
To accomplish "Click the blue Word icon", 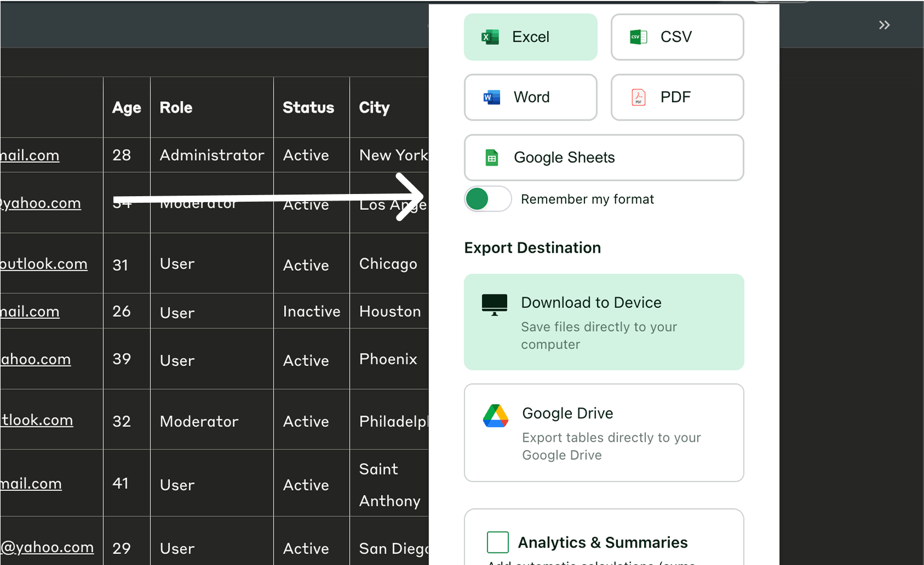I will 491,97.
